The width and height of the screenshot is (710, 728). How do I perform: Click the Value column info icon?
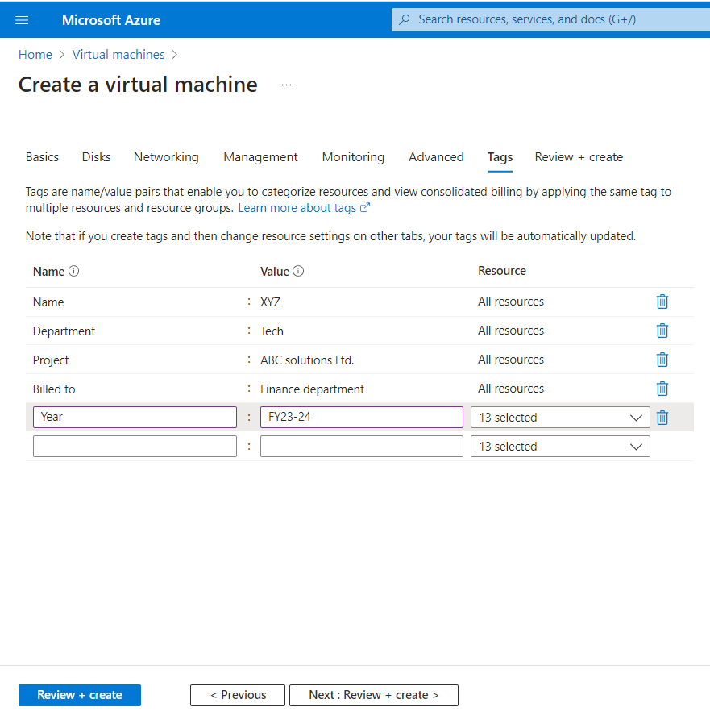tap(298, 272)
